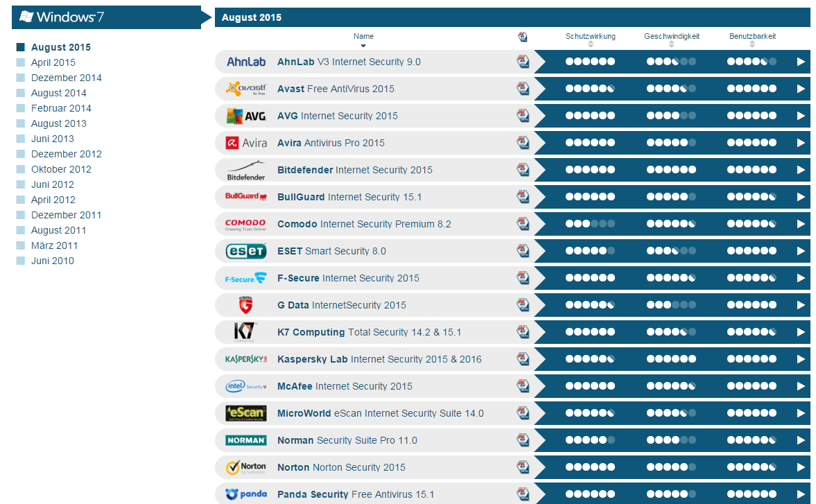The image size is (816, 504).
Task: Open April 2012 results
Action: pos(53,200)
